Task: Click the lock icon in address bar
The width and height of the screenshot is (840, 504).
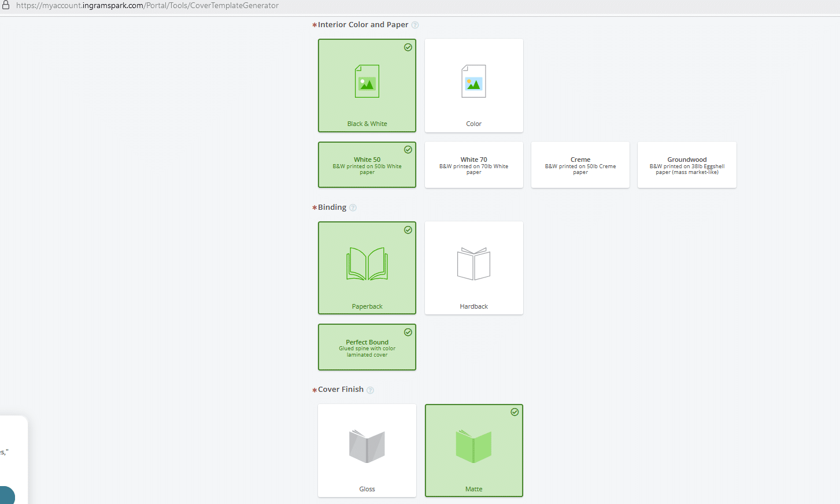Action: (x=6, y=5)
